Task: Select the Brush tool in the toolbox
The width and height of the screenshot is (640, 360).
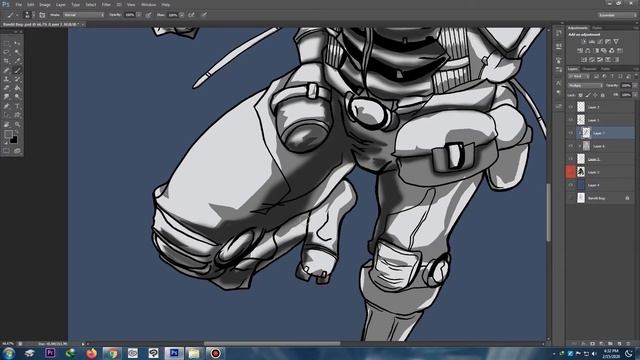Action: pyautogui.click(x=18, y=70)
